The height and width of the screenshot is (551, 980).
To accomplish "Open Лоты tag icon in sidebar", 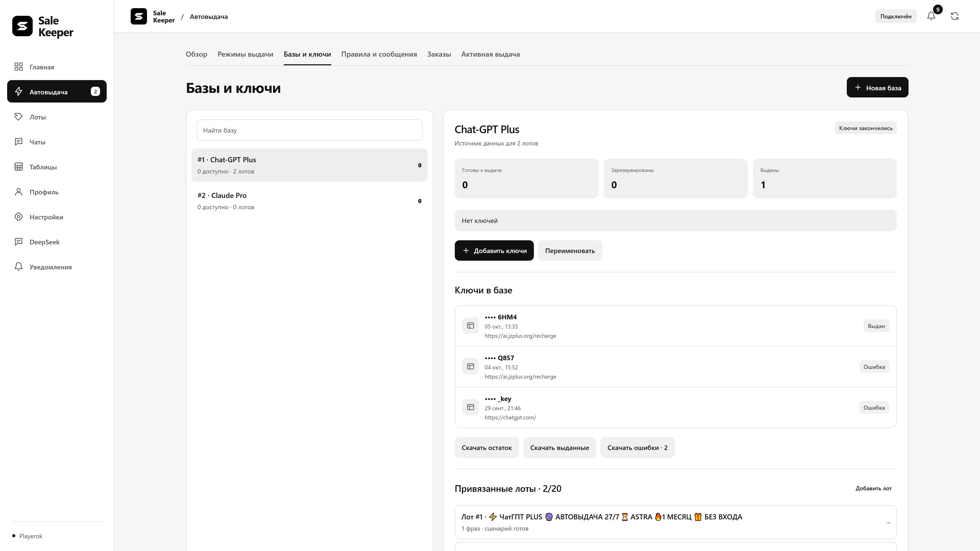I will 19,117.
